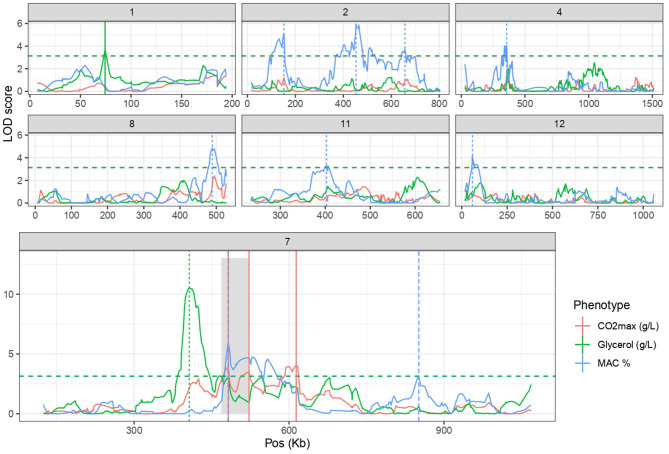Click the CO2max red legend swatch
The height and width of the screenshot is (454, 669).
pyautogui.click(x=582, y=326)
